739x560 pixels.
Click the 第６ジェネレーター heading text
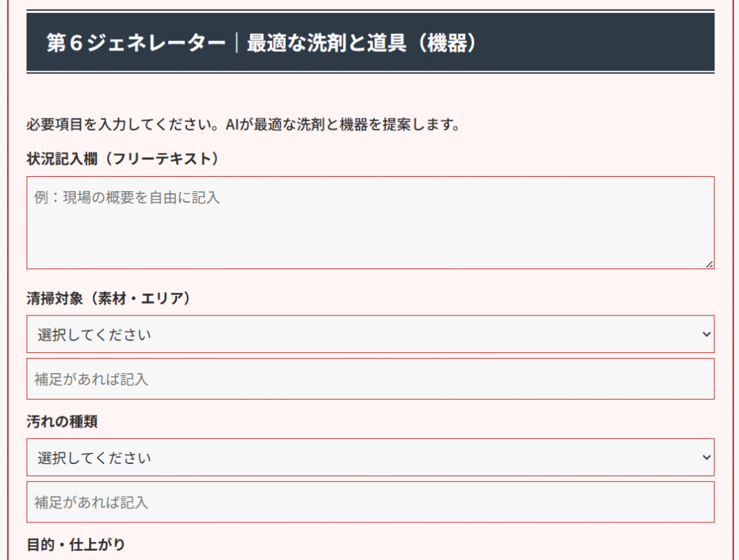(136, 43)
